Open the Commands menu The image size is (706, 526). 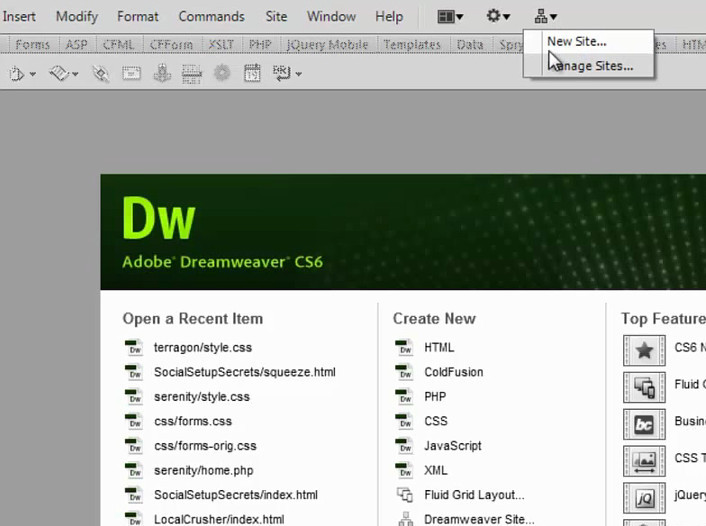point(211,16)
